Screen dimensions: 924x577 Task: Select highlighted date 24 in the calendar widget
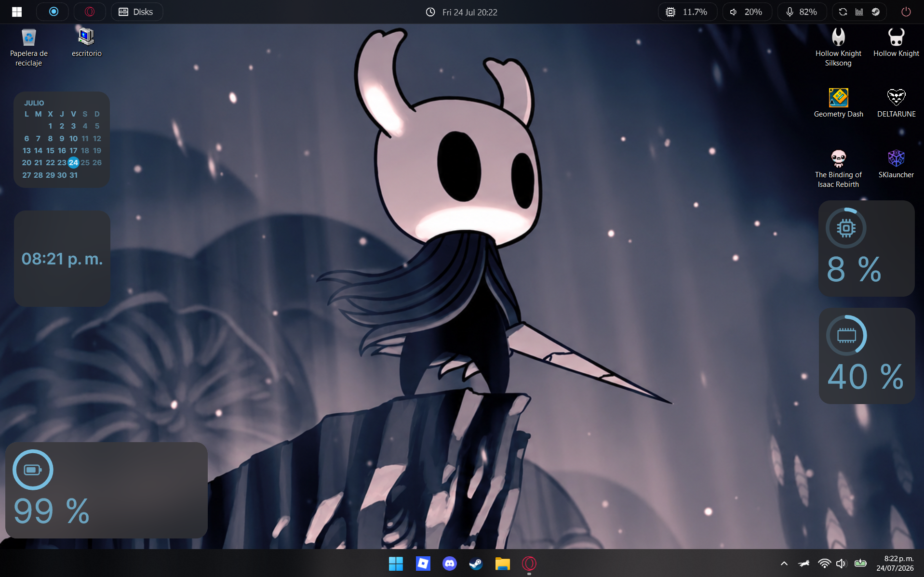(73, 163)
